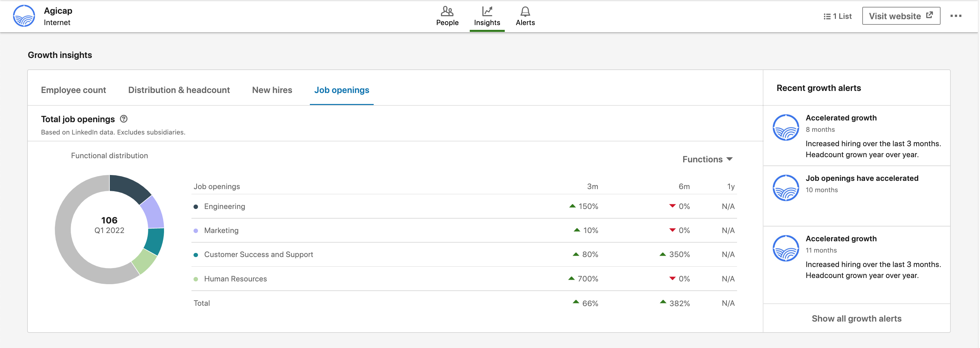The width and height of the screenshot is (980, 348).
Task: Click teal Customer Success slice of donut chart
Action: coord(155,241)
